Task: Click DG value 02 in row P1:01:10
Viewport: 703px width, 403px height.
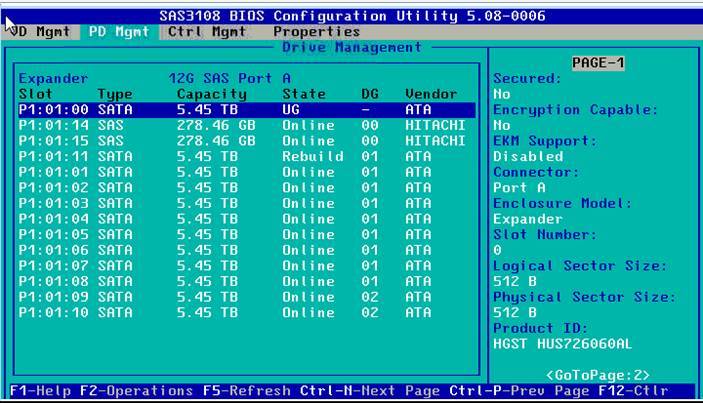Action: (370, 312)
